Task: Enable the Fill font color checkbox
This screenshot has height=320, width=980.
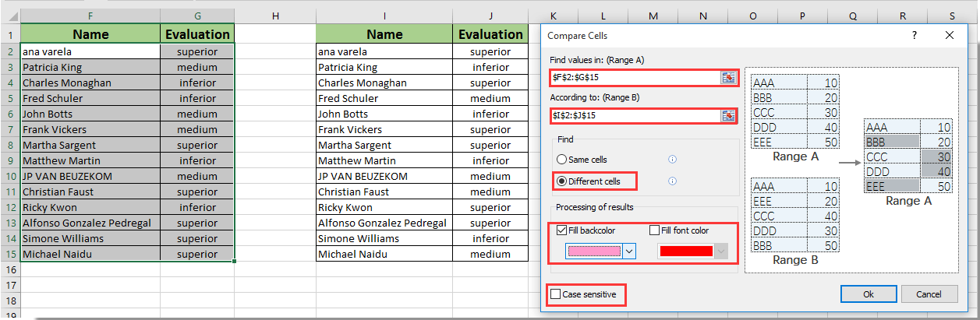Action: tap(655, 230)
